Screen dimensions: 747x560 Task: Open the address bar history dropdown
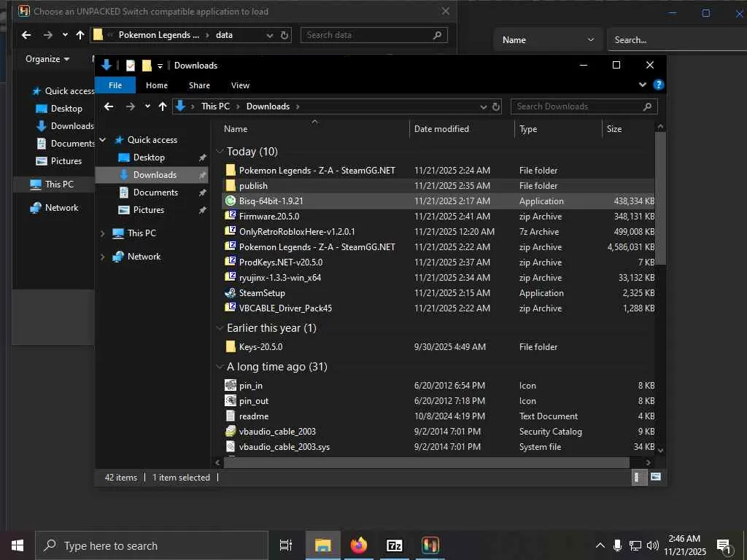[483, 106]
